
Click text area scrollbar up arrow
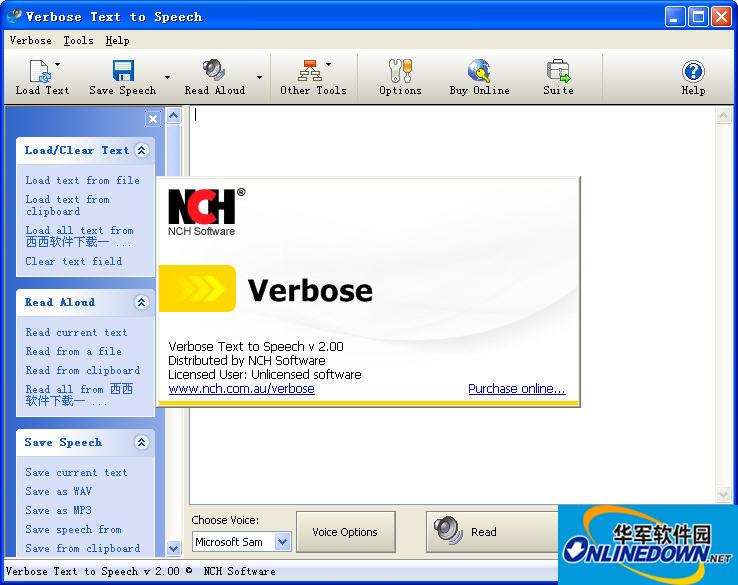[x=723, y=115]
